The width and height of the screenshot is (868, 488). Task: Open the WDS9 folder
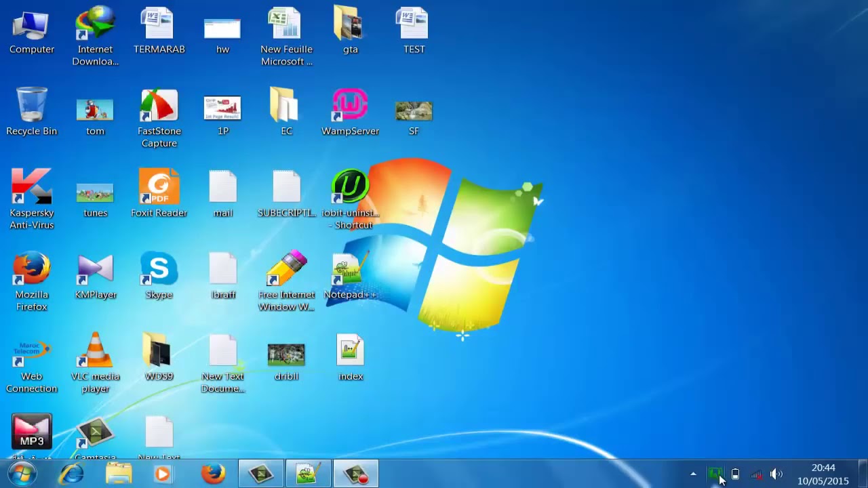[x=159, y=358]
